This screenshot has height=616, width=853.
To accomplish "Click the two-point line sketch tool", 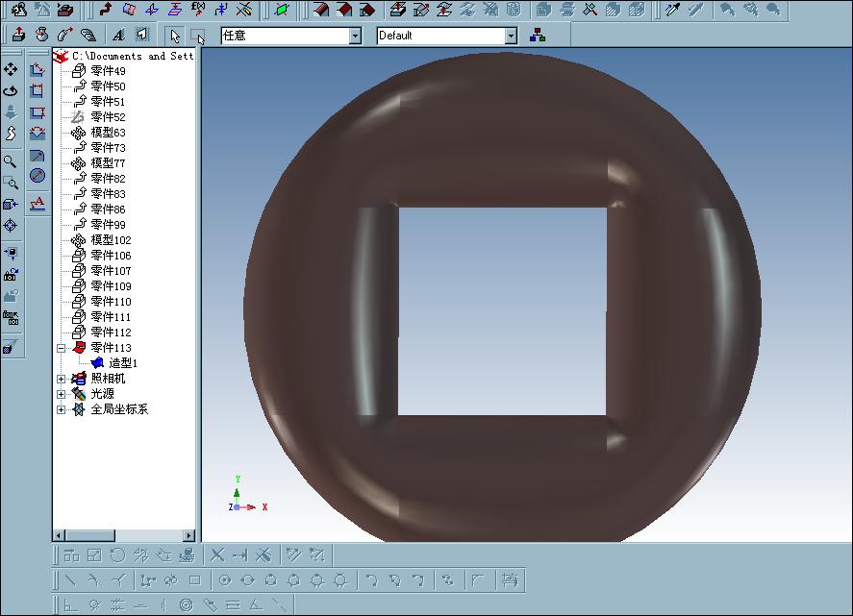I will (70, 580).
